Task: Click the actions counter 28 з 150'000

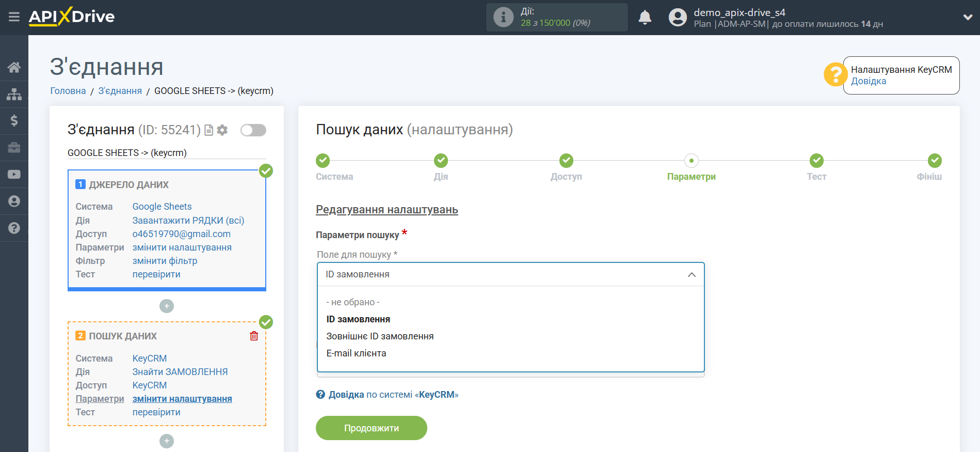Action: [x=555, y=23]
